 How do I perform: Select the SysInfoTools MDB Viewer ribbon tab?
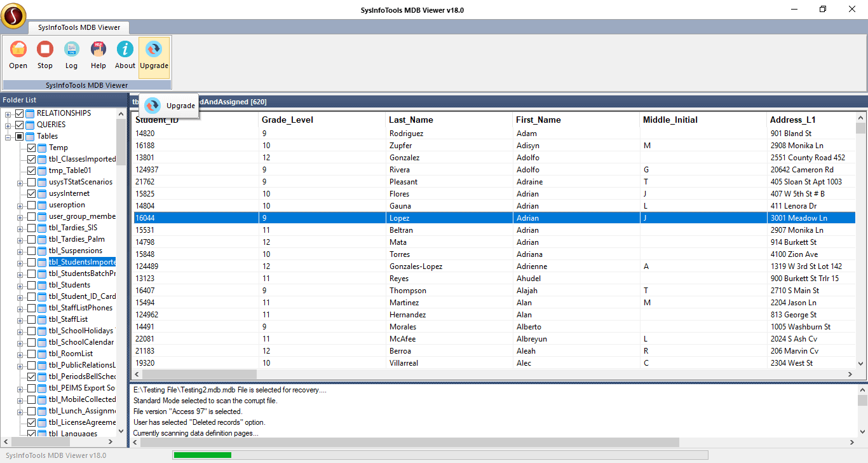click(79, 27)
